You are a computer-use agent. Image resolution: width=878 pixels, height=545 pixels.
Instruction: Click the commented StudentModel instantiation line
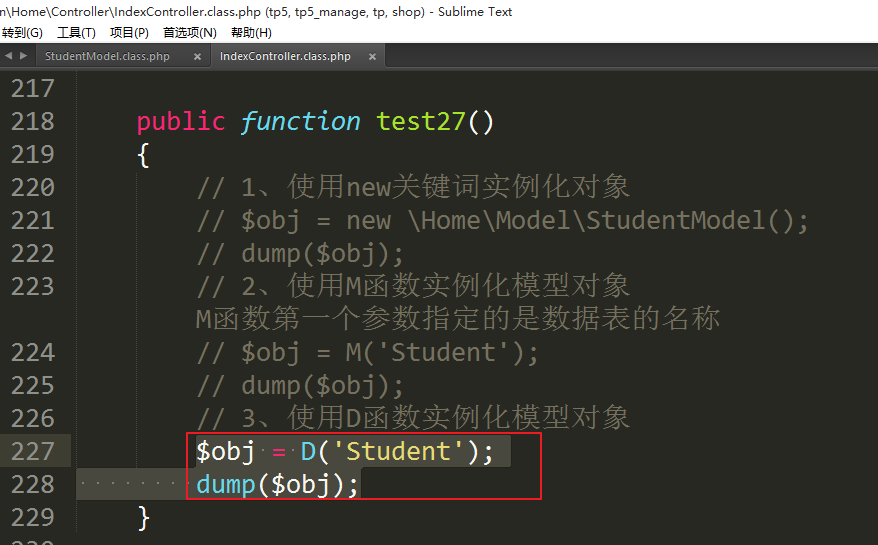coord(502,221)
